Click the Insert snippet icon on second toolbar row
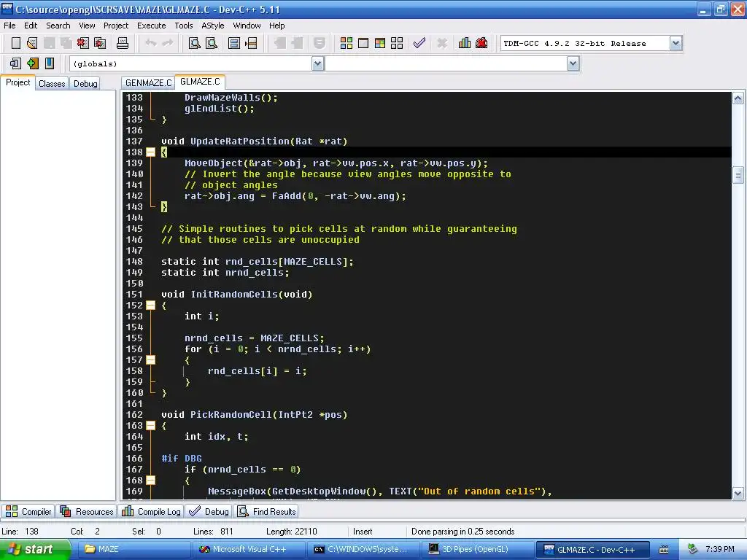 tap(15, 63)
